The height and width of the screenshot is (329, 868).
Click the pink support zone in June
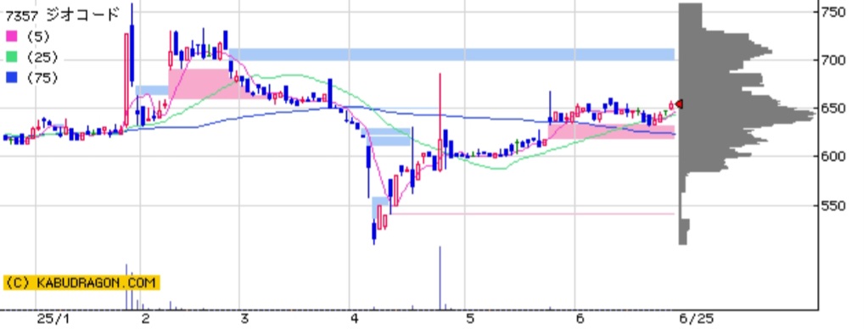[611, 131]
